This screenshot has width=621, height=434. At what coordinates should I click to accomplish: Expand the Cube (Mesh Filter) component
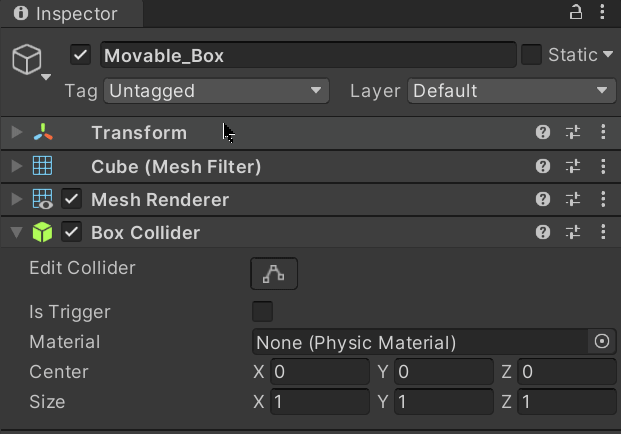coord(16,166)
